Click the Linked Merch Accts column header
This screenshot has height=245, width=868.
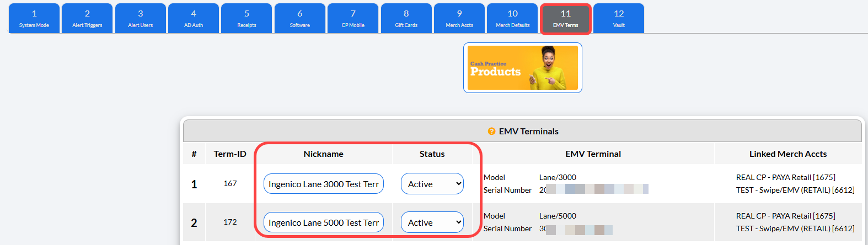click(788, 154)
